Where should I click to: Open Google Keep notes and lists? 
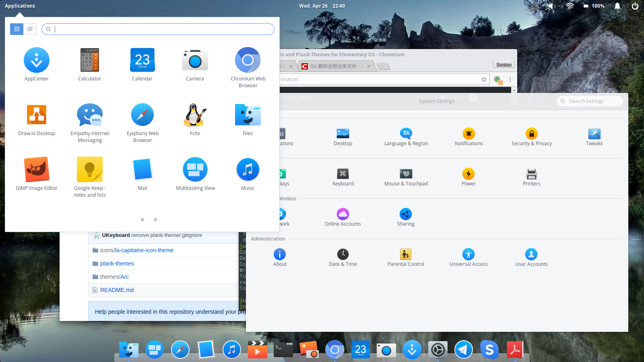[x=89, y=177]
